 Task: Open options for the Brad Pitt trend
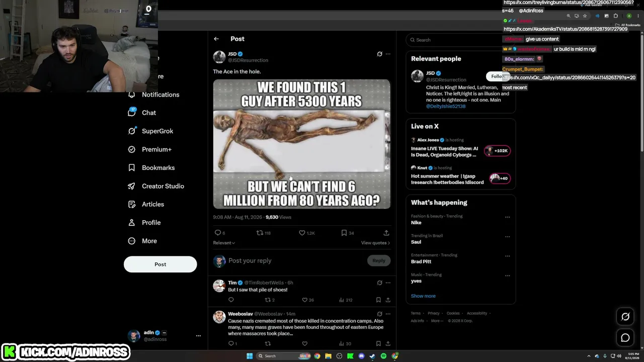(x=507, y=256)
